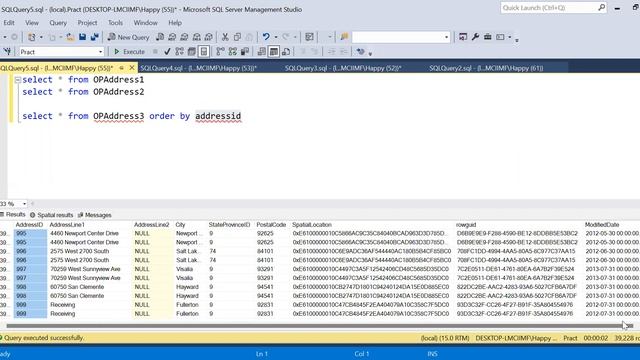
Task: Click the rowguid column header
Action: 466,224
